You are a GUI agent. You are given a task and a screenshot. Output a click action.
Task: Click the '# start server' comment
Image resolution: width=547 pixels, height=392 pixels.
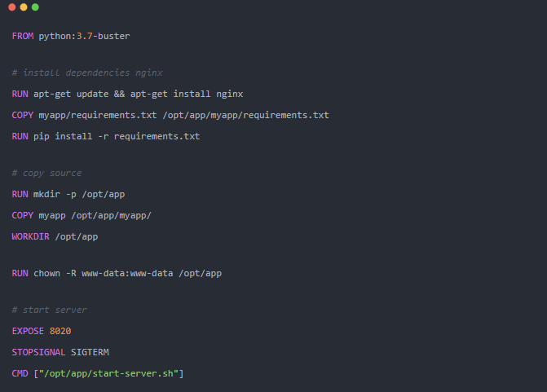coord(49,310)
